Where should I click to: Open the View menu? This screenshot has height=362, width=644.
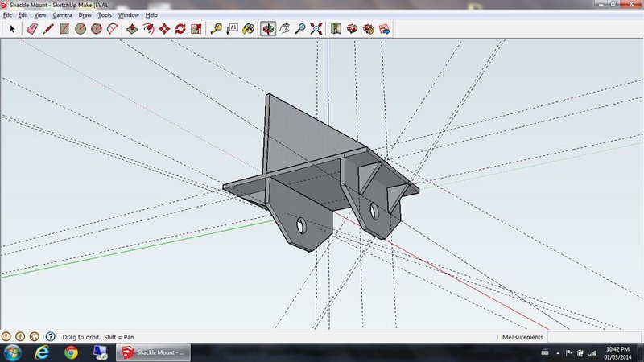[x=39, y=15]
